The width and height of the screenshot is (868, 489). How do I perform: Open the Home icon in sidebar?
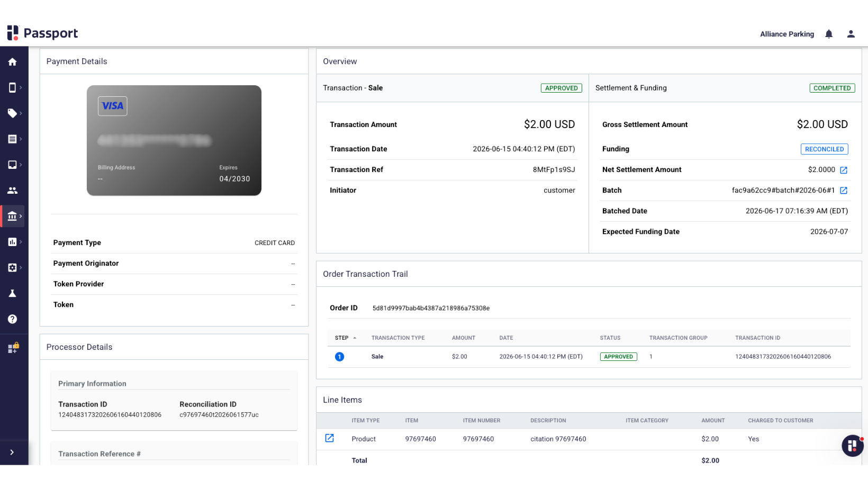pyautogui.click(x=12, y=62)
